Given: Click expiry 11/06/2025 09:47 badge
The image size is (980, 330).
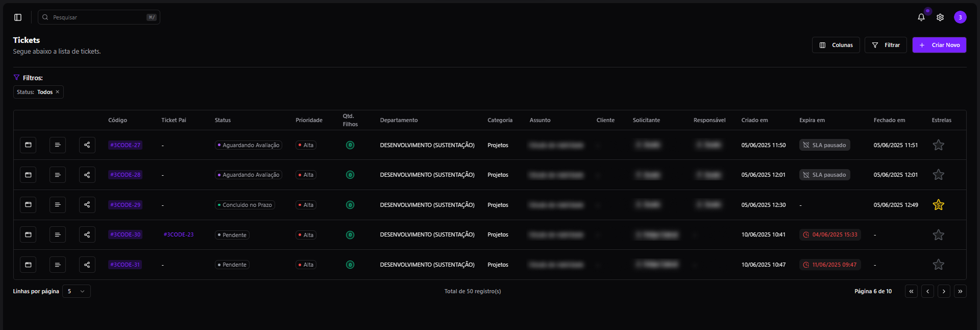Looking at the screenshot, I should point(830,265).
